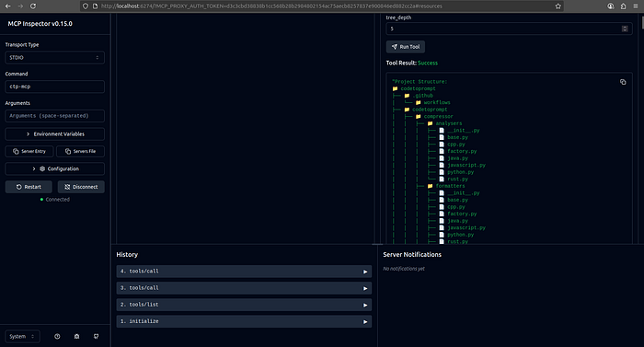644x347 pixels.
Task: Adjust the tree_depth number stepper
Action: pos(625,29)
